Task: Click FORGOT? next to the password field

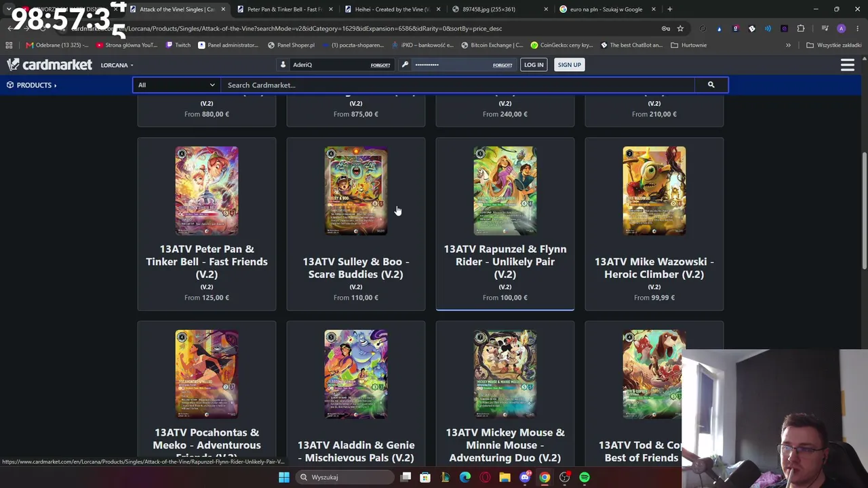Action: pos(502,65)
